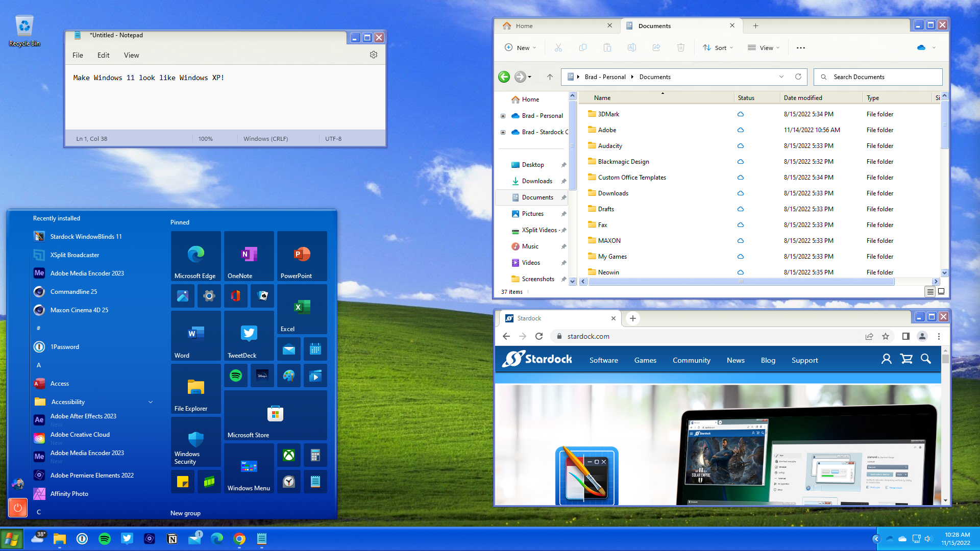
Task: Click the Search Documents input field
Action: pyautogui.click(x=878, y=77)
